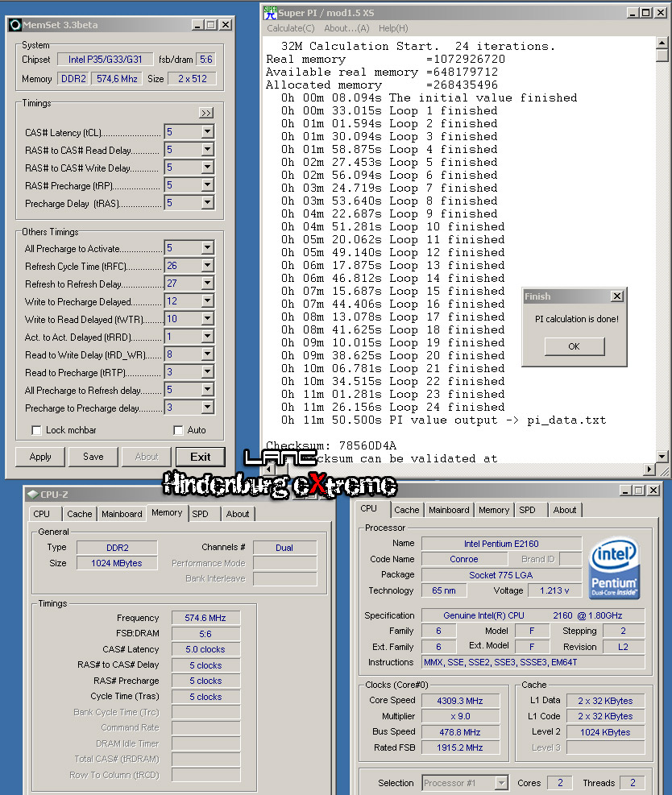Screen dimensions: 672x795
Task: Expand timings with the >> button in MemSet
Action: [206, 113]
